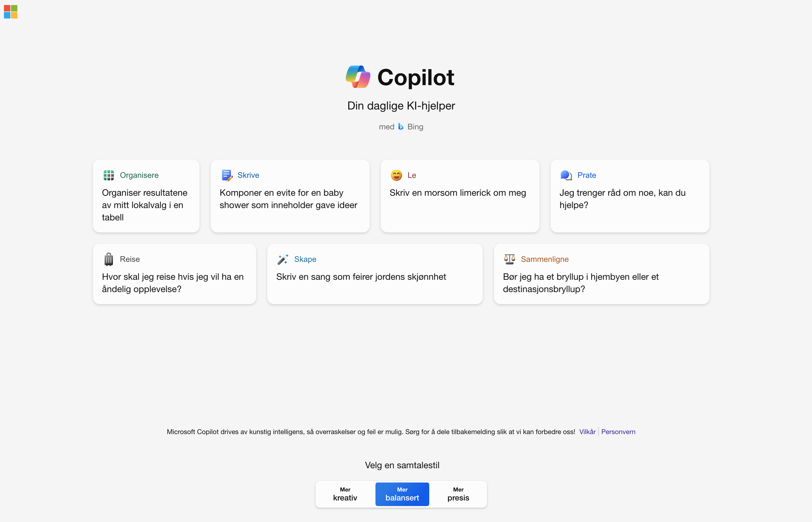This screenshot has height=522, width=812.
Task: Select the Mer presis conversation style
Action: (x=458, y=494)
